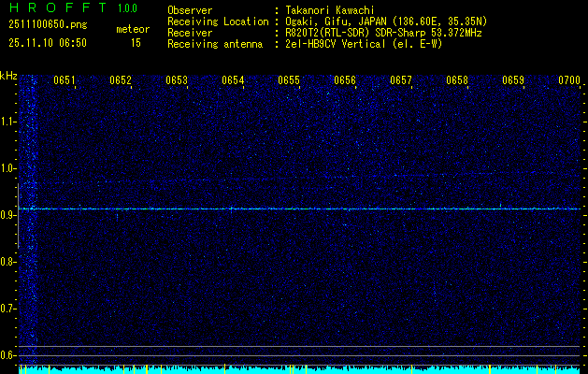Image resolution: width=588 pixels, height=374 pixels.
Task: Click the 0652 time marker
Action: (120, 80)
